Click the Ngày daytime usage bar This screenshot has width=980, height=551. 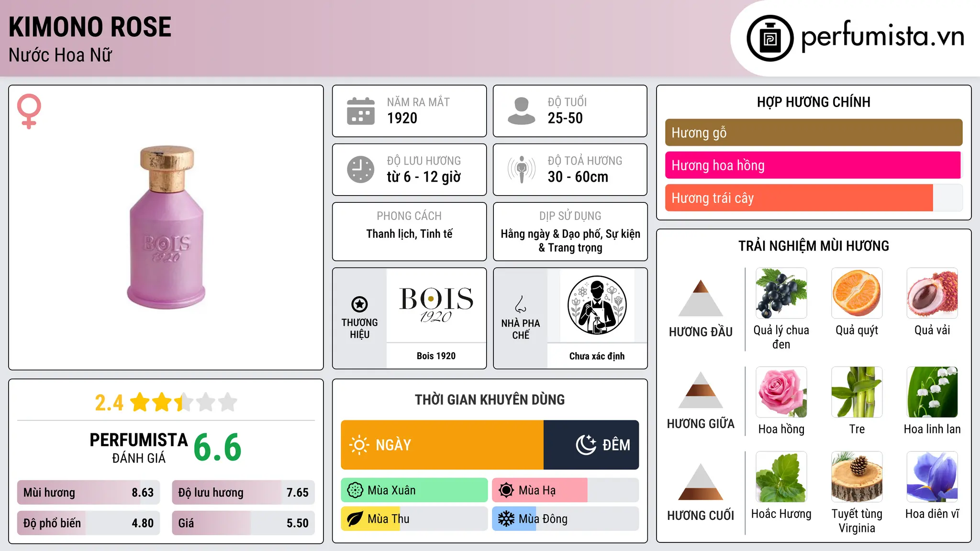[442, 445]
